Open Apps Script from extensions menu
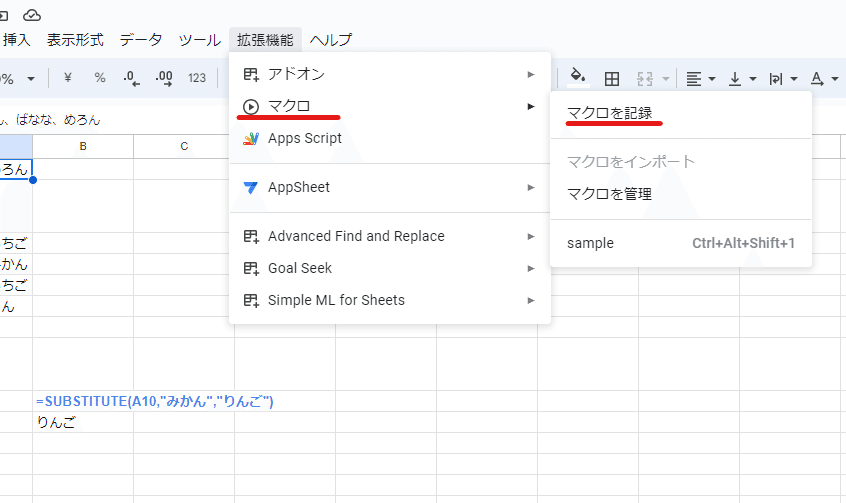The width and height of the screenshot is (846, 503). [304, 138]
